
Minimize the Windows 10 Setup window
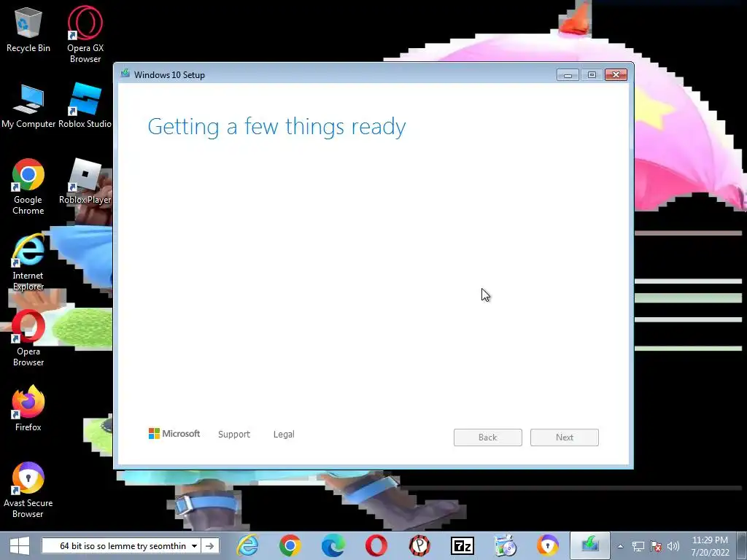click(x=568, y=75)
